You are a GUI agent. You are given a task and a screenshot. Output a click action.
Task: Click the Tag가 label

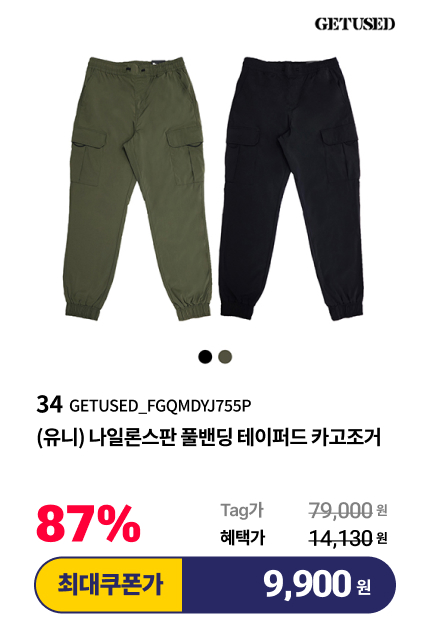(x=242, y=511)
